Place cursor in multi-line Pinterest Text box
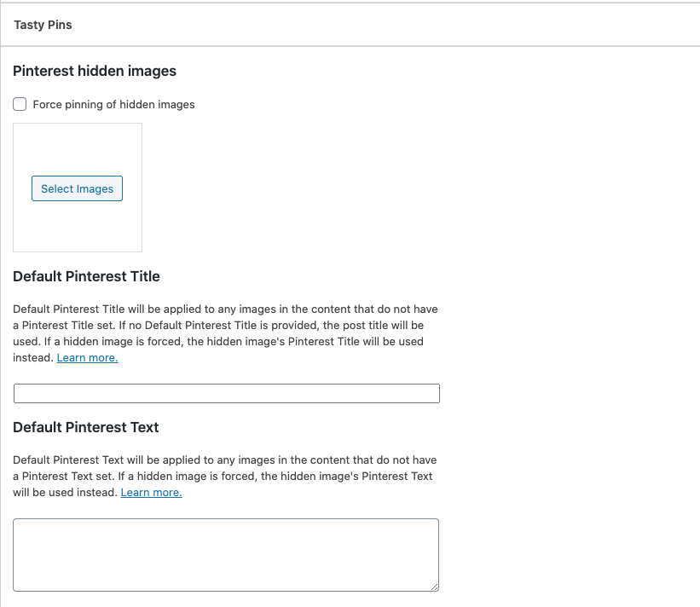This screenshot has height=607, width=700. (x=226, y=555)
